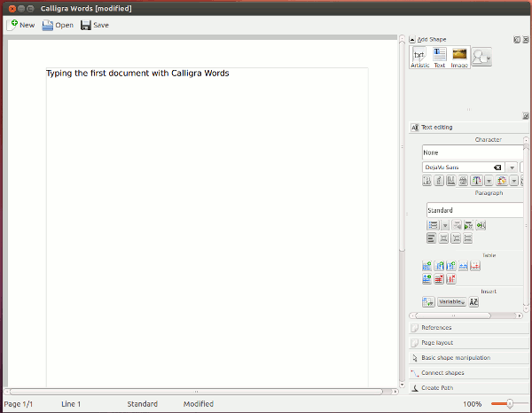Click the tool options vertical scrollbar

click(526, 224)
